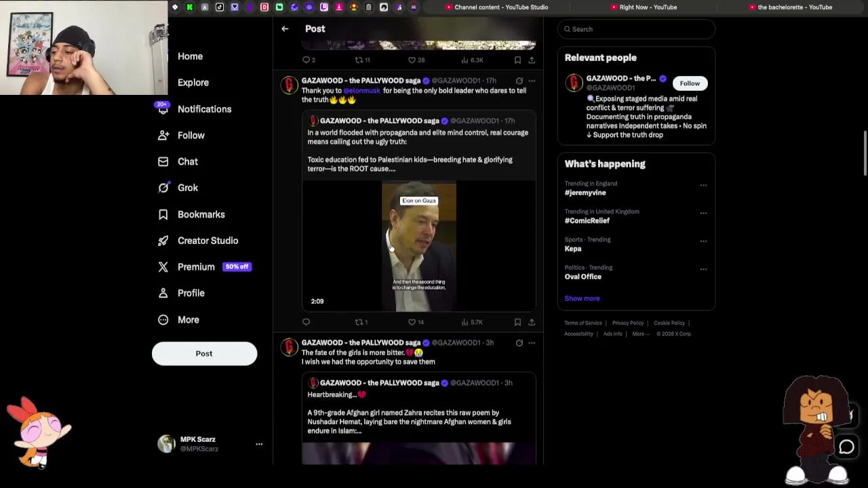Open options for the Kepa trend
868x488 pixels.
coord(703,241)
